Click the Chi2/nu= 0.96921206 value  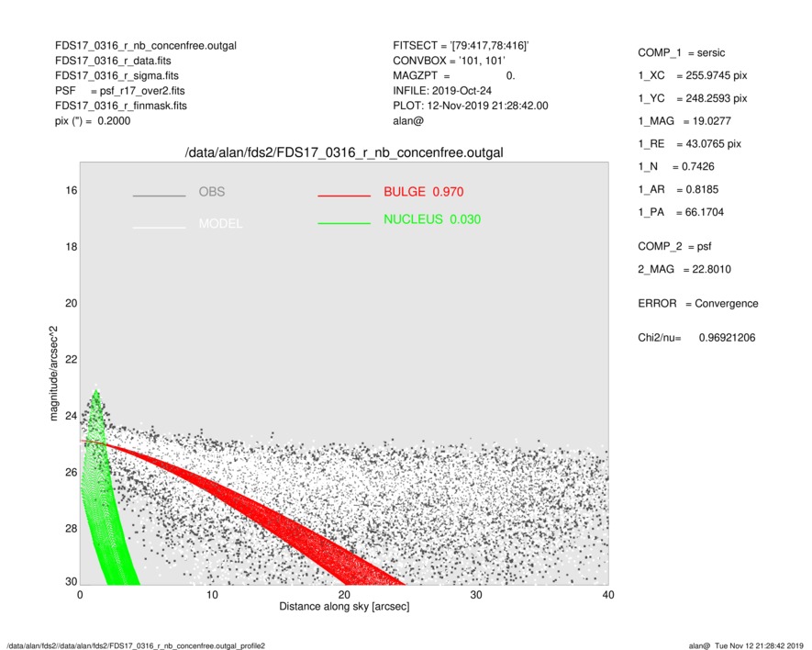coord(696,338)
